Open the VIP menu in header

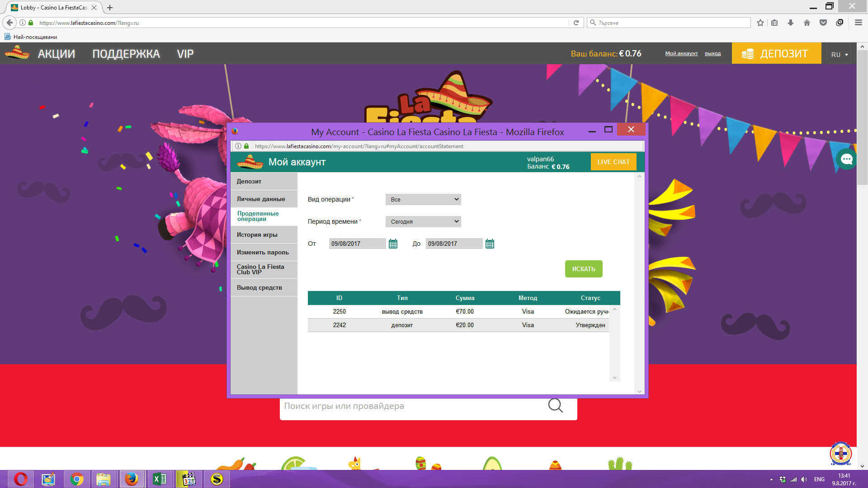click(185, 54)
